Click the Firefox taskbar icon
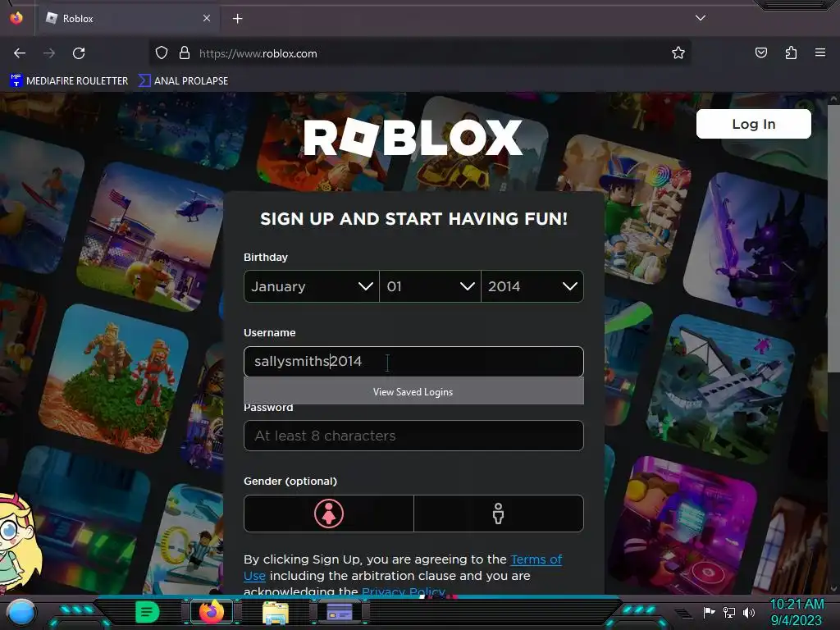Viewport: 840px width, 630px height. [212, 612]
